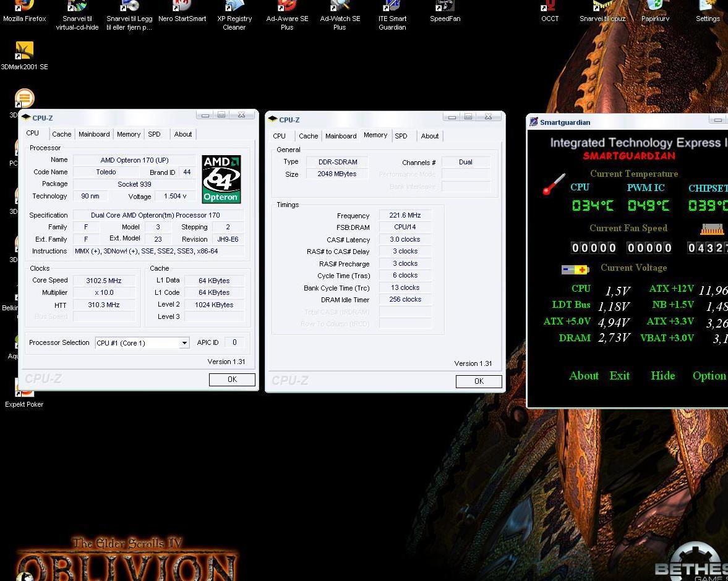Click the Core Speed 3102.5 MHz value
The width and height of the screenshot is (728, 581).
[104, 281]
